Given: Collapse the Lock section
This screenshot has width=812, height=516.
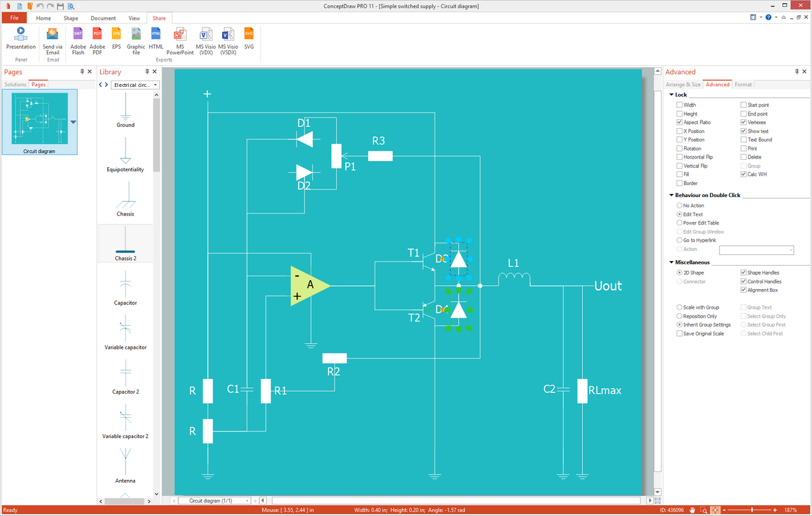Looking at the screenshot, I should [x=672, y=95].
